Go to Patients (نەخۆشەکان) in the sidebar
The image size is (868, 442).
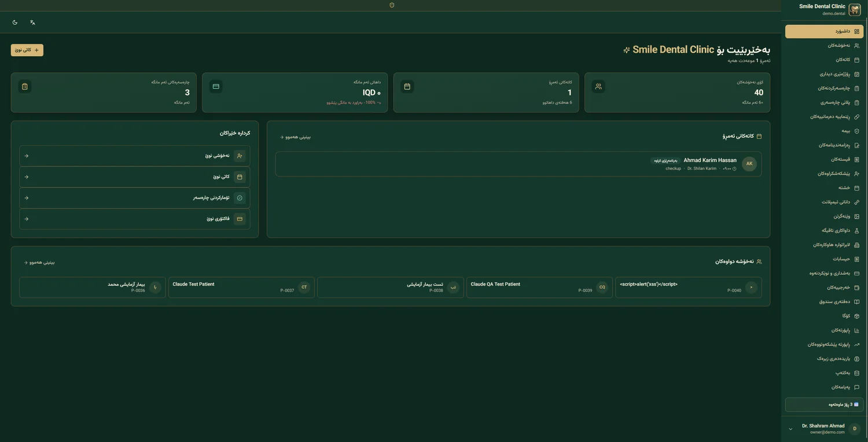(x=824, y=45)
